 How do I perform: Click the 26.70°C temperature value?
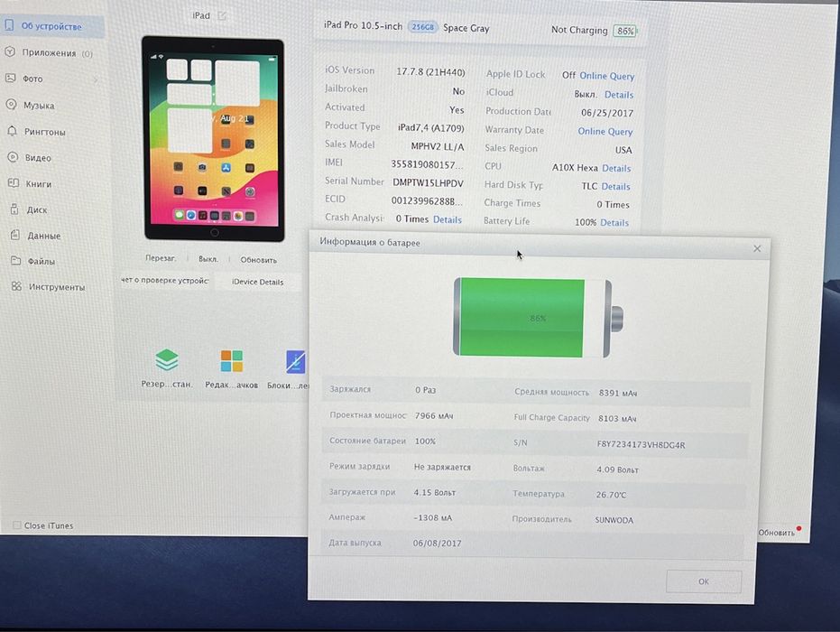611,495
